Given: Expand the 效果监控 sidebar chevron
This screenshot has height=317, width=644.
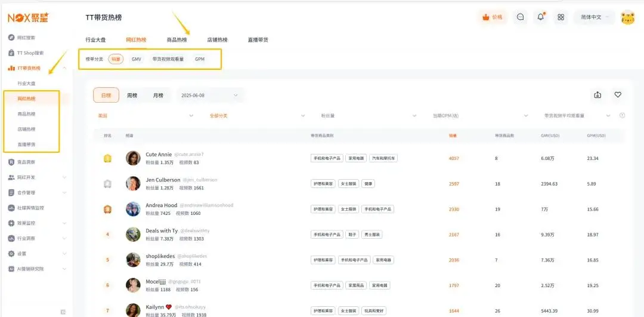Looking at the screenshot, I should tap(64, 223).
